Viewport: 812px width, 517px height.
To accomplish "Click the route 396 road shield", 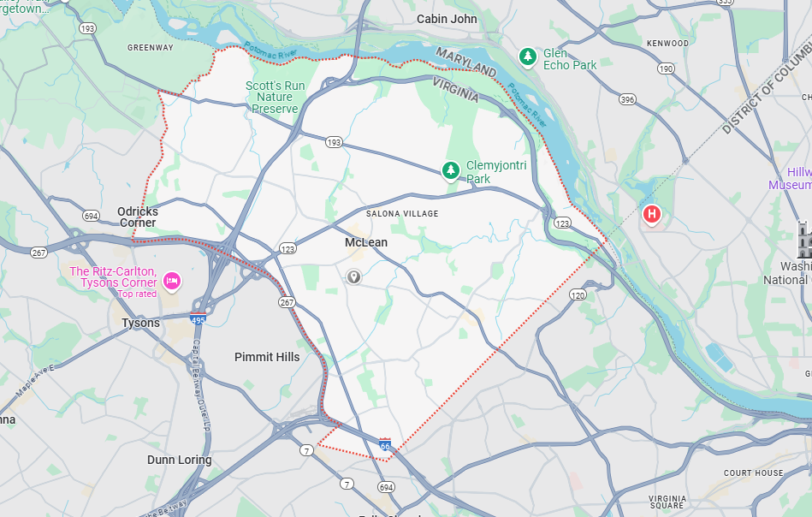I will 627,99.
